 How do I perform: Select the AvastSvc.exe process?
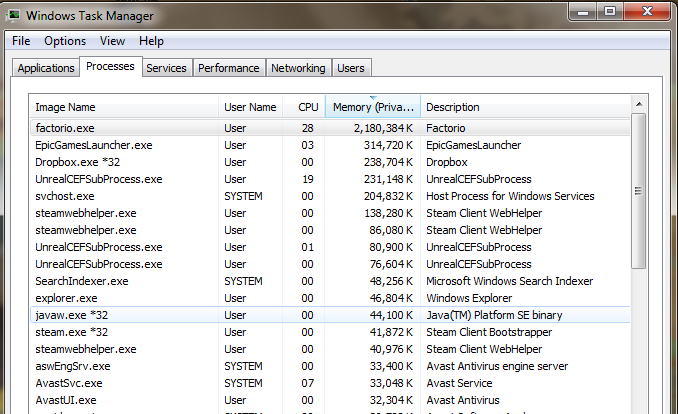(x=330, y=383)
